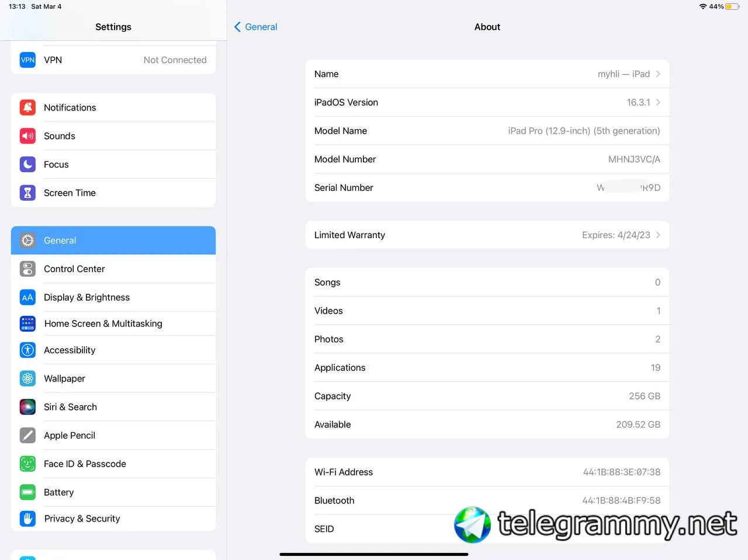Viewport: 748px width, 560px height.
Task: Tap the Home Screen & Multitasking grid icon
Action: click(x=27, y=324)
